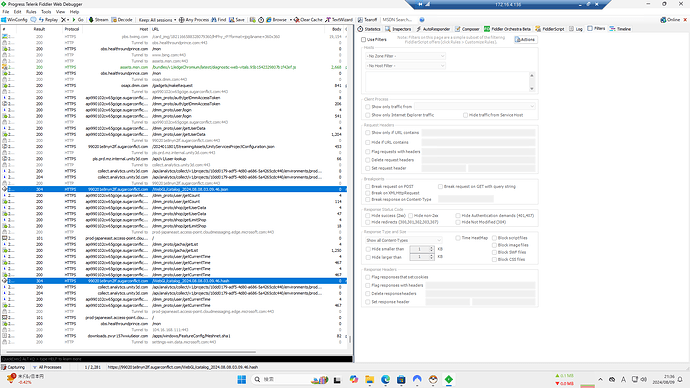Select the catalog .hash session row
The height and width of the screenshot is (388, 690).
pyautogui.click(x=174, y=281)
